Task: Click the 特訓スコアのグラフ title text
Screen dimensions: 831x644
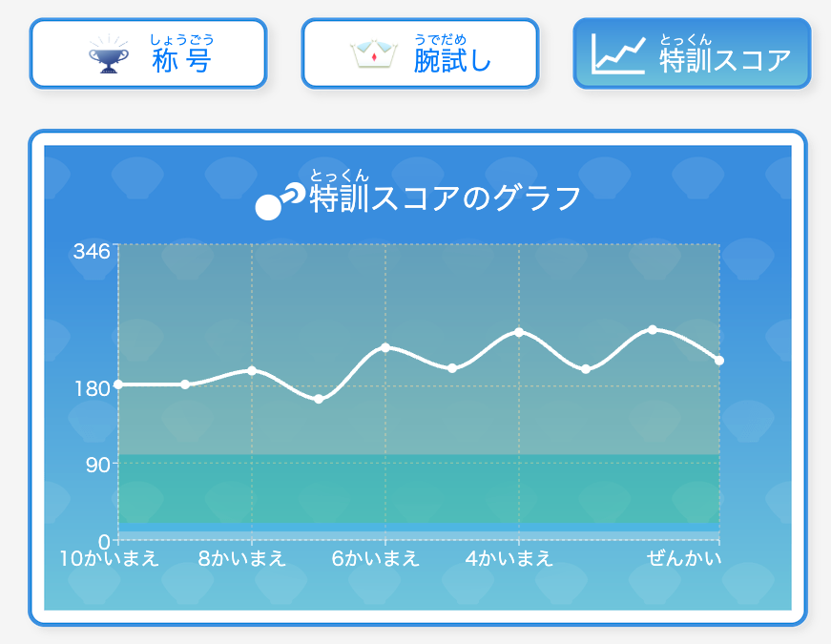Action: (x=446, y=198)
